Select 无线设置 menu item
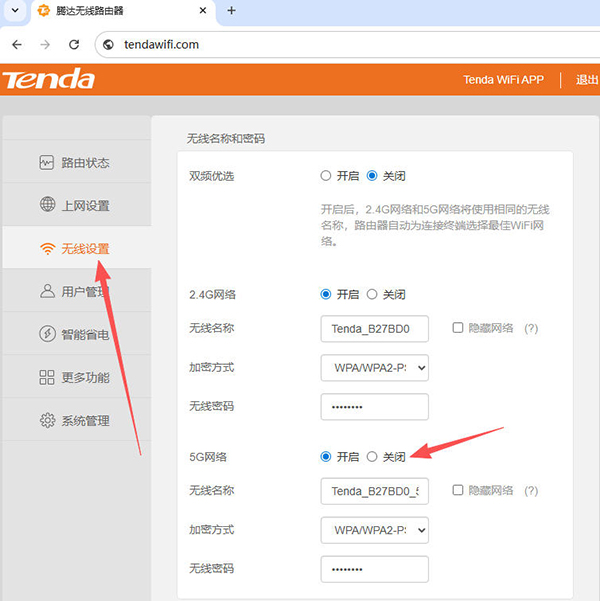This screenshot has width=600, height=601. point(77,248)
